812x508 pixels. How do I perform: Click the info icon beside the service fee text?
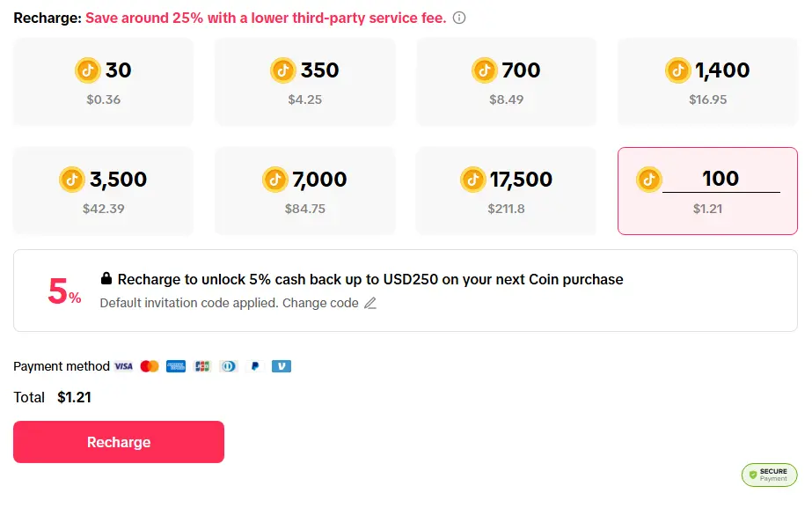click(459, 18)
